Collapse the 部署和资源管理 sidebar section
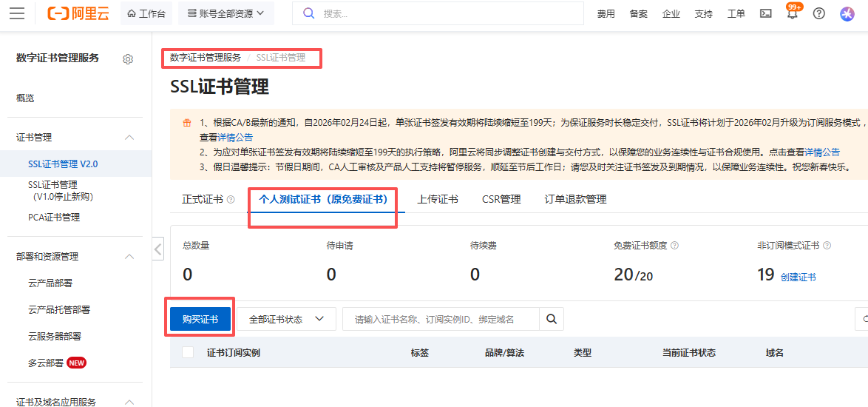Screen dimensions: 868x407 (x=129, y=256)
